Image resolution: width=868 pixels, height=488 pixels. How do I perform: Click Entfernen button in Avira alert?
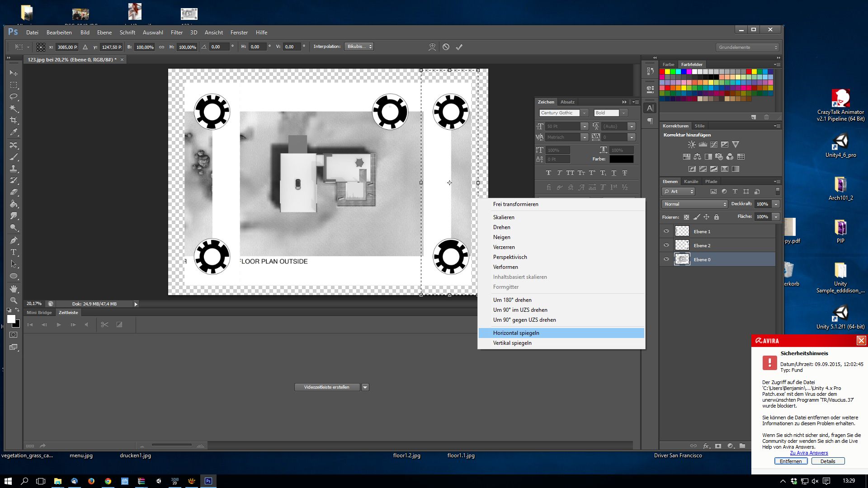click(x=790, y=461)
